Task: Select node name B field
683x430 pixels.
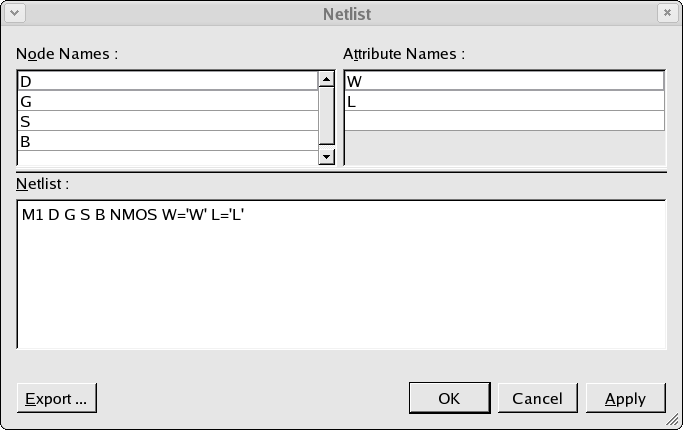Action: click(x=168, y=141)
